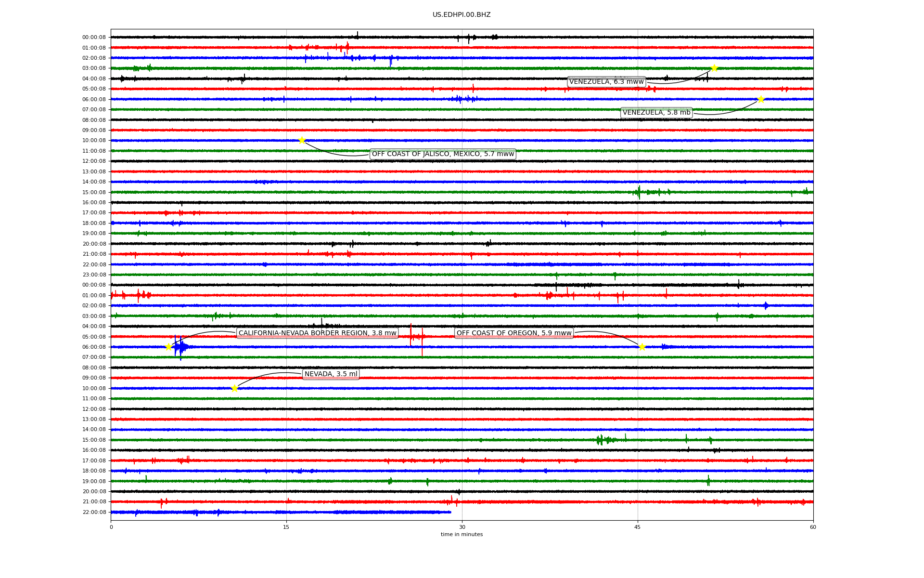Click the NEVADA, 3.5 ml annotation label

click(x=331, y=374)
